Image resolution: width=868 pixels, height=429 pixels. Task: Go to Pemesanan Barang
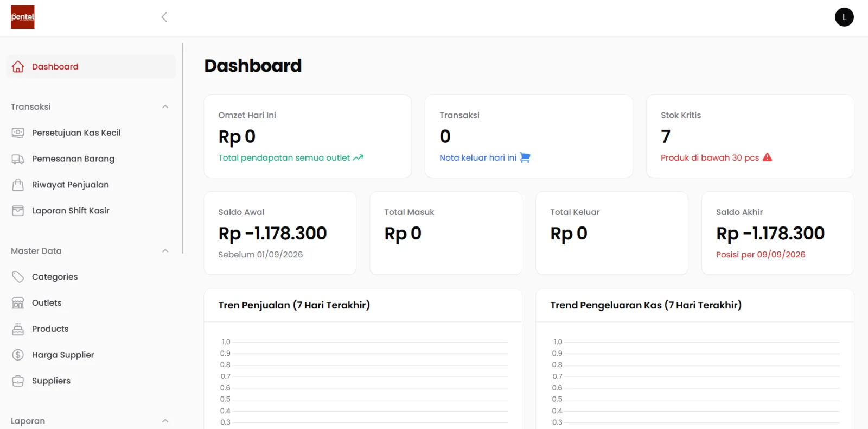tap(91, 159)
